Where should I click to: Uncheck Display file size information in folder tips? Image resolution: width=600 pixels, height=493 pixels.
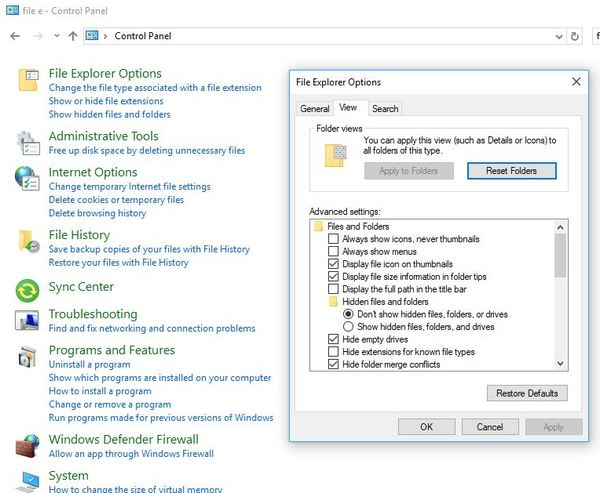[333, 276]
